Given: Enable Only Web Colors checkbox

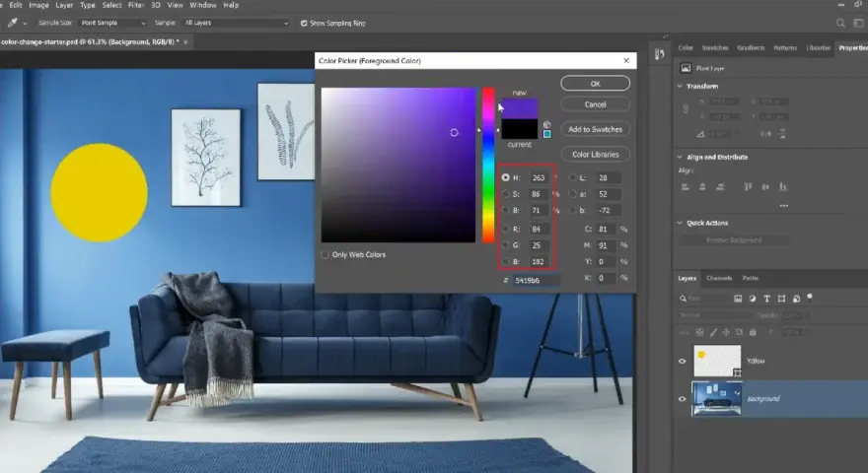Looking at the screenshot, I should point(325,255).
